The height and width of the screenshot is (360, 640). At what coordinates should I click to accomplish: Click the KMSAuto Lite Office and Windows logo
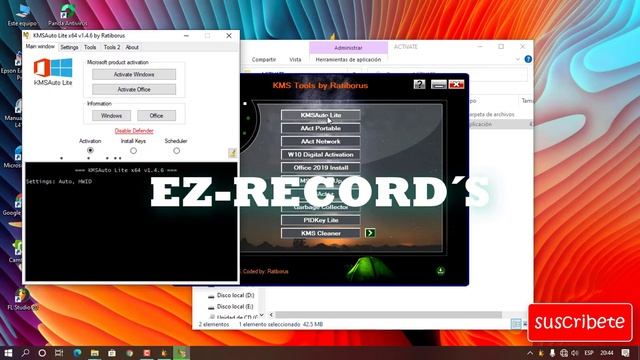(53, 68)
